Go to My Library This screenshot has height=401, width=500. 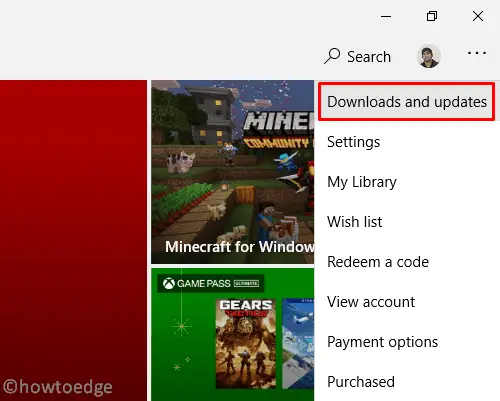407,182
